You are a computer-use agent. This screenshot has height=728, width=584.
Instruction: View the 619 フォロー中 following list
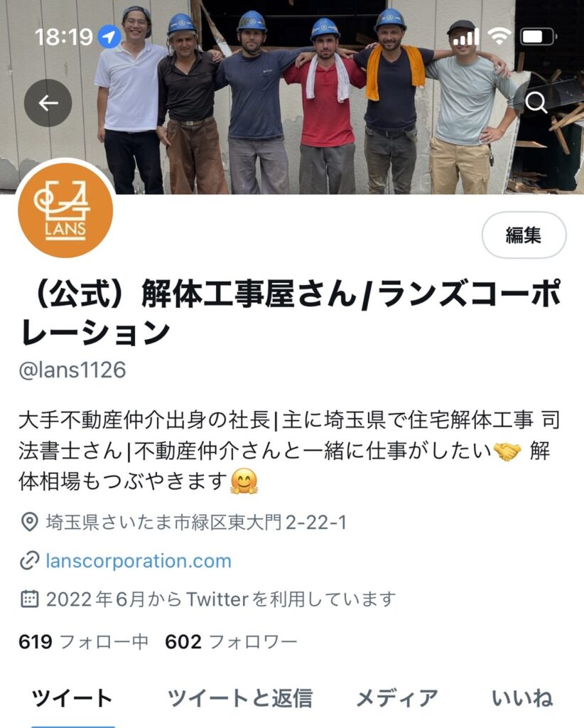coord(84,642)
